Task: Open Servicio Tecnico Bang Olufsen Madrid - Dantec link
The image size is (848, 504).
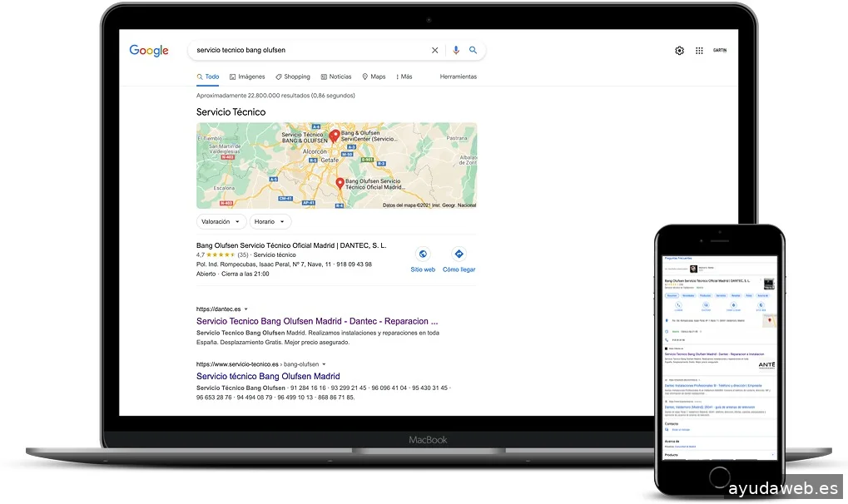Action: (317, 321)
